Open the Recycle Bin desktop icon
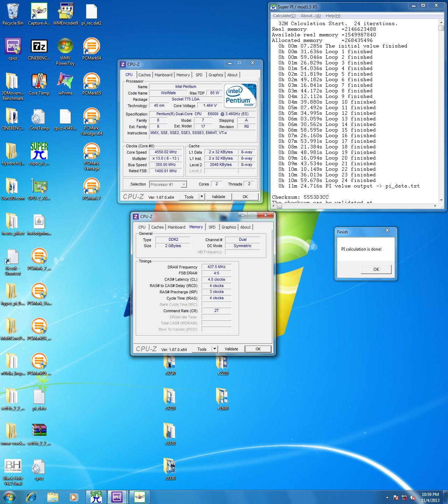 tap(13, 14)
